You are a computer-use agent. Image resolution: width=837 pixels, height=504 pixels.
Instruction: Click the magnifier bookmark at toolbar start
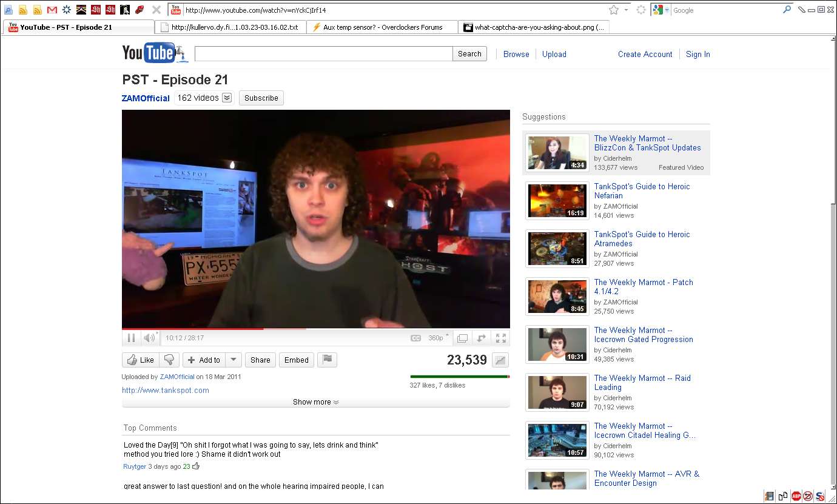point(8,10)
